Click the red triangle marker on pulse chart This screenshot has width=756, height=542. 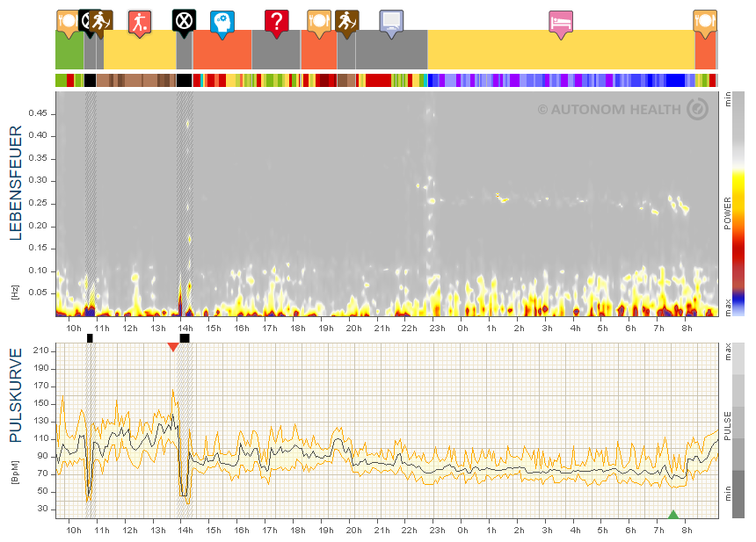tap(173, 347)
